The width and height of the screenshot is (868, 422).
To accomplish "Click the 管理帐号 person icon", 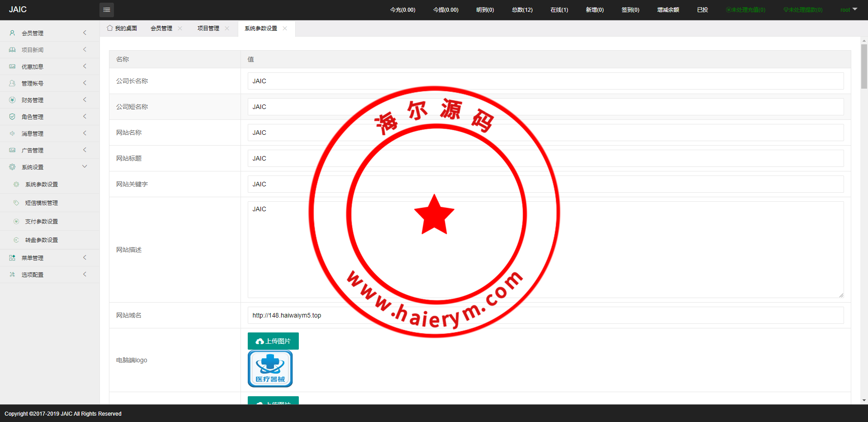I will coord(12,83).
